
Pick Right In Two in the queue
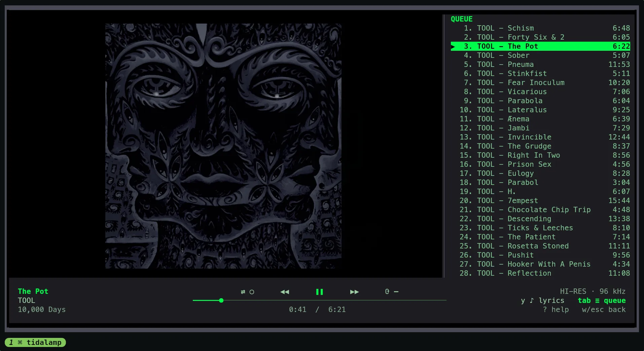(x=540, y=155)
